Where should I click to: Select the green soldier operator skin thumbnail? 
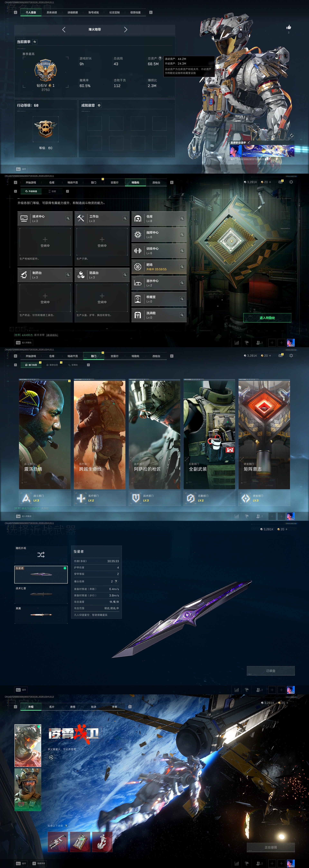(x=28, y=790)
